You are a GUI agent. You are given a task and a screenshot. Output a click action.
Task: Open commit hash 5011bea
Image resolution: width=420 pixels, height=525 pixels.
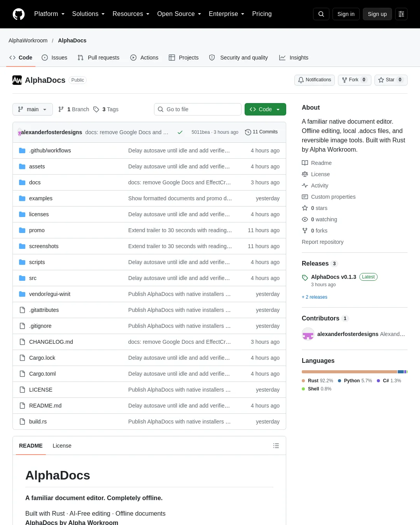click(201, 132)
